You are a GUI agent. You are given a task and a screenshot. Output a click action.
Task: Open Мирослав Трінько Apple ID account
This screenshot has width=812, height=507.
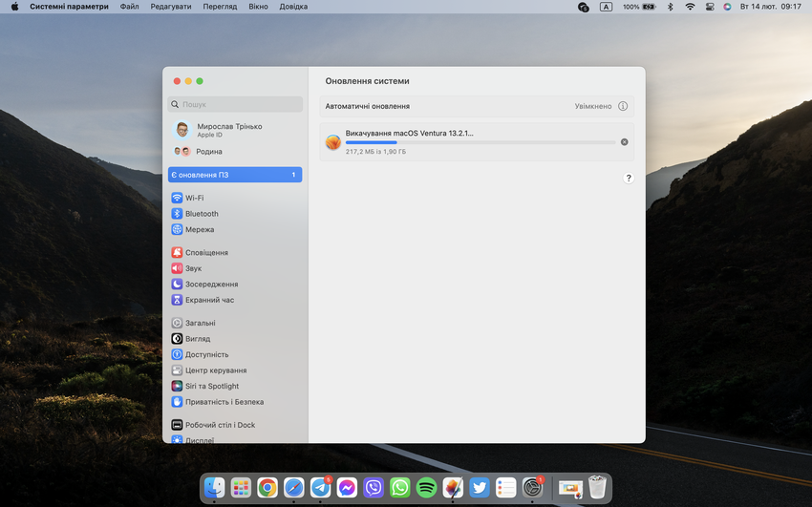(229, 130)
